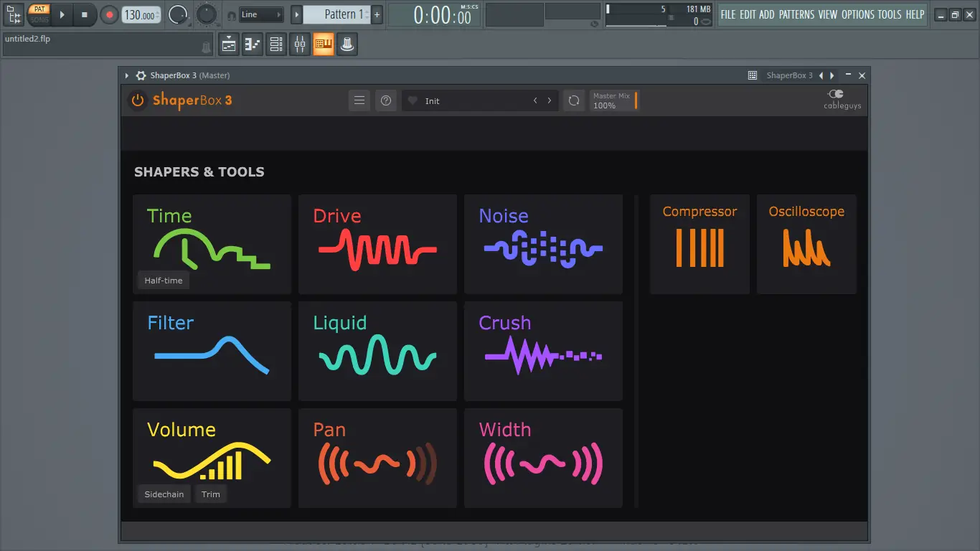Click the 181 MB memory usage readout
The height and width of the screenshot is (551, 980).
pyautogui.click(x=698, y=9)
